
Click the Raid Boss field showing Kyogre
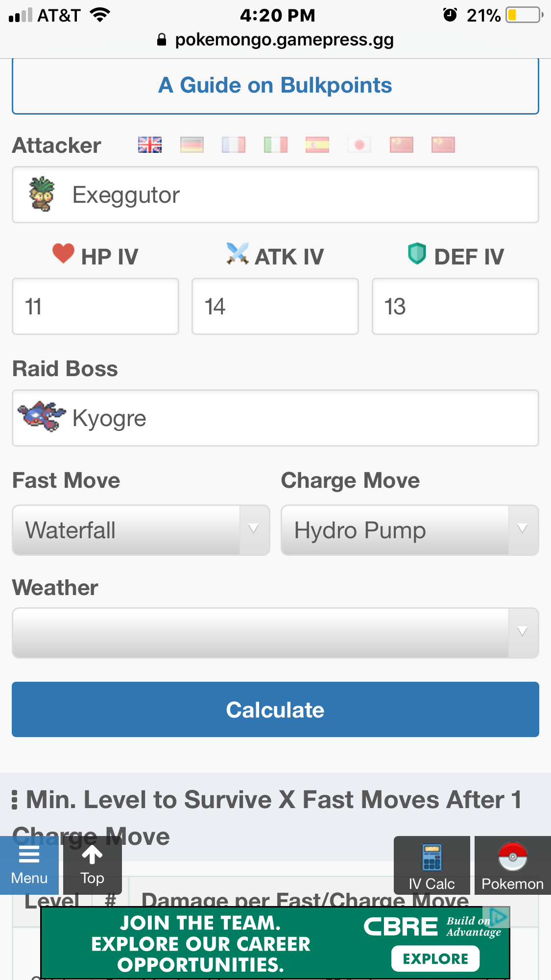tap(275, 418)
